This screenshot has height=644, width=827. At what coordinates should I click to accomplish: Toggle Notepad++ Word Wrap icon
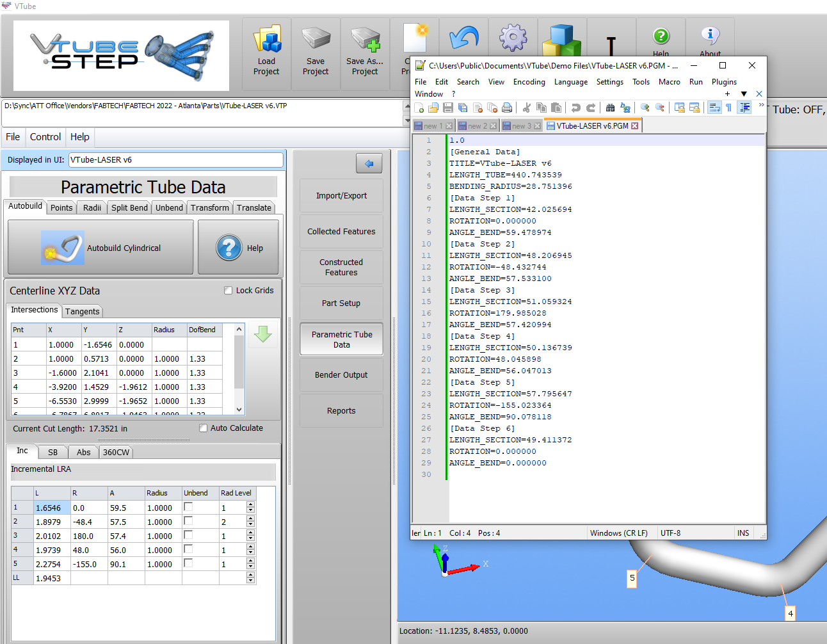[x=715, y=108]
